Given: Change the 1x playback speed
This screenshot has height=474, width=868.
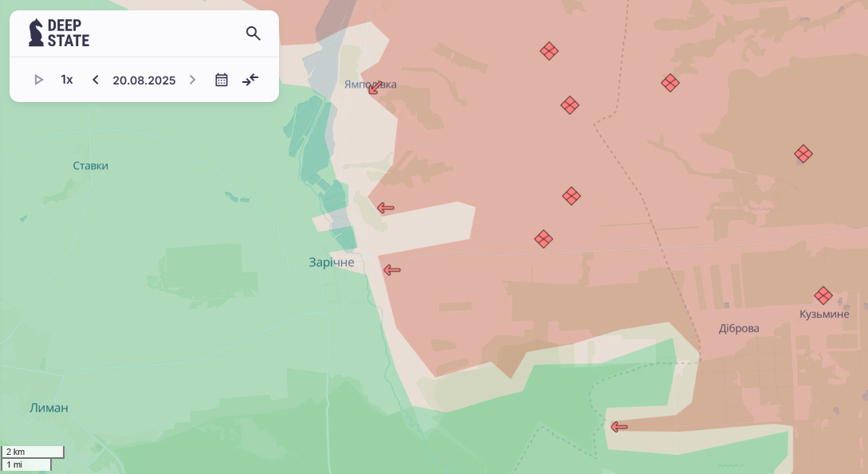Looking at the screenshot, I should tap(67, 80).
